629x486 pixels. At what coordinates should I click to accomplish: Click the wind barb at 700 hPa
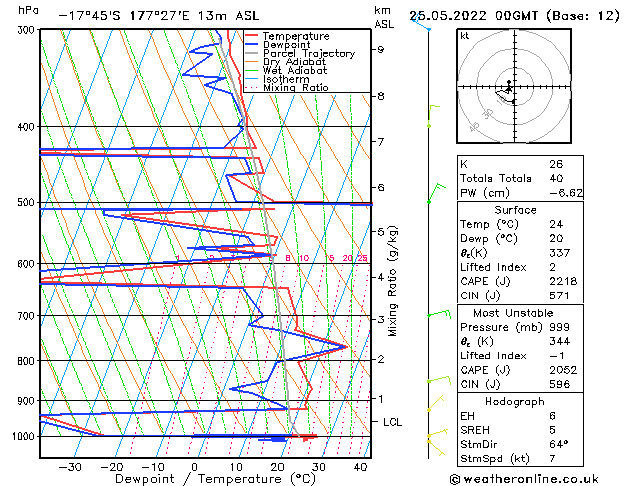click(x=439, y=314)
